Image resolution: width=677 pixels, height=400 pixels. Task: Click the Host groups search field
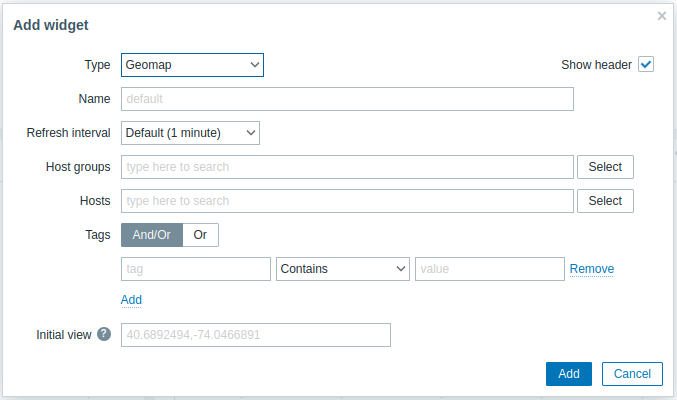point(347,167)
